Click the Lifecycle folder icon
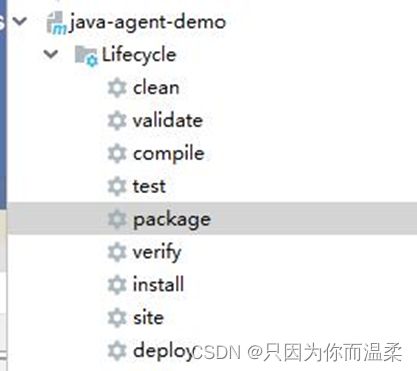The height and width of the screenshot is (371, 417). [x=86, y=56]
